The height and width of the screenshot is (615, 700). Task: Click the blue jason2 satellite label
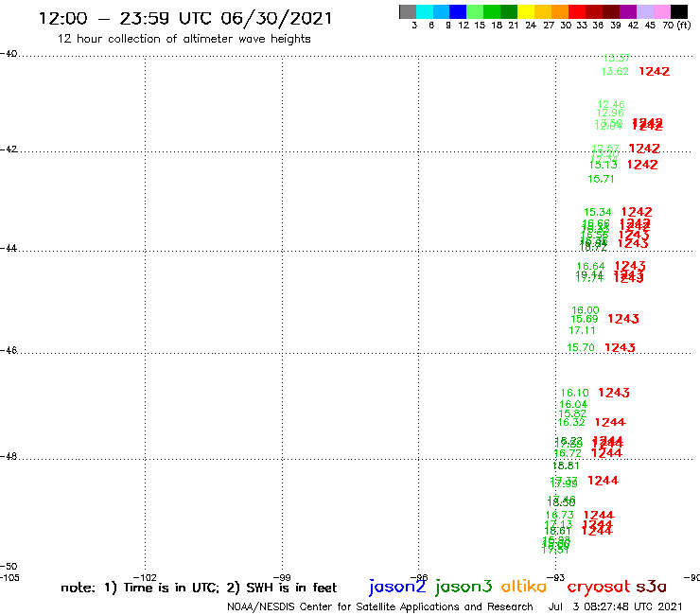[397, 587]
